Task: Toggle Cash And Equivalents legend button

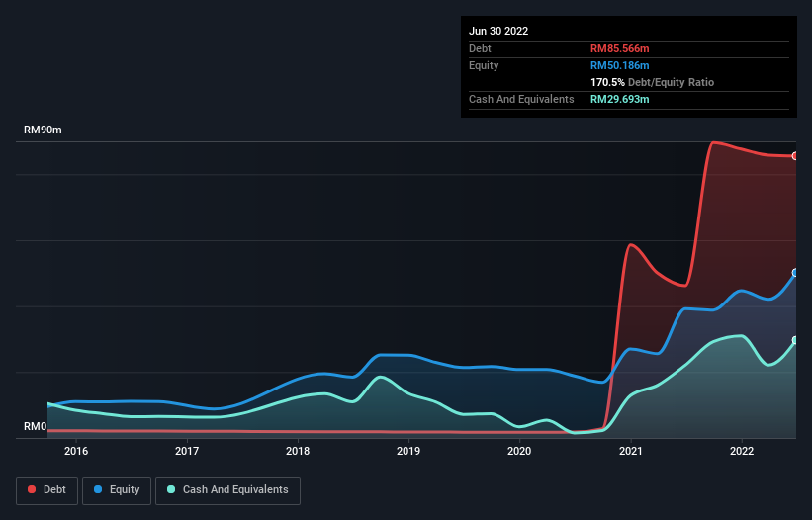Action: (x=227, y=490)
